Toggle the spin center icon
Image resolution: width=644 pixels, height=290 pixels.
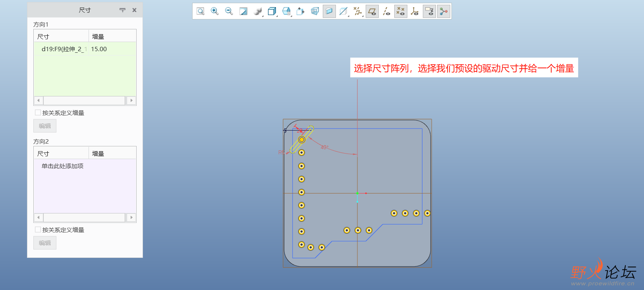tap(443, 12)
